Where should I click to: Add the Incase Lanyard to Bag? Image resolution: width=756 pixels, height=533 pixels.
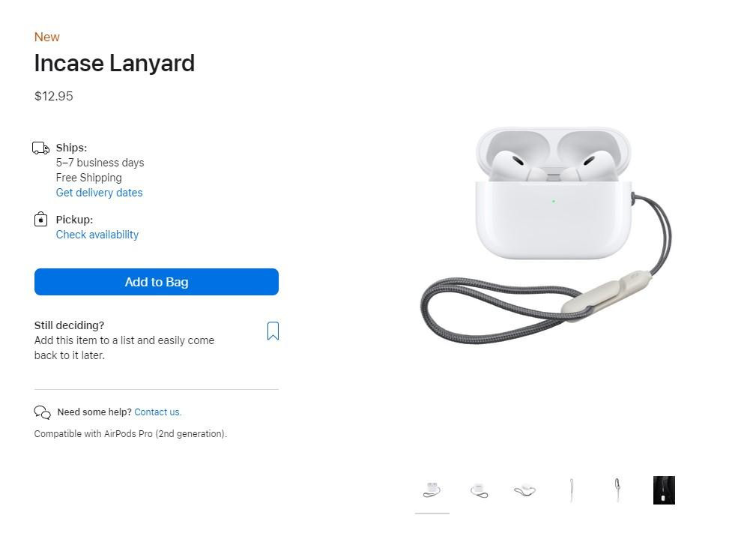pos(156,282)
